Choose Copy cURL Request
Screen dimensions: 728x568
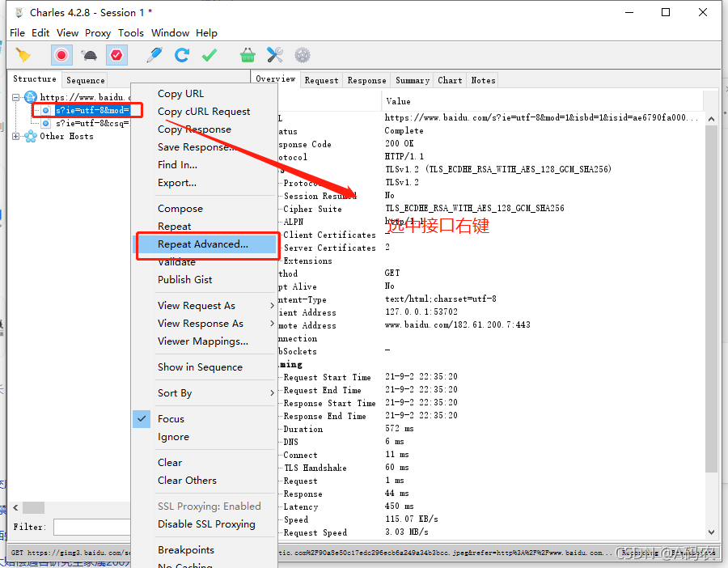[205, 112]
